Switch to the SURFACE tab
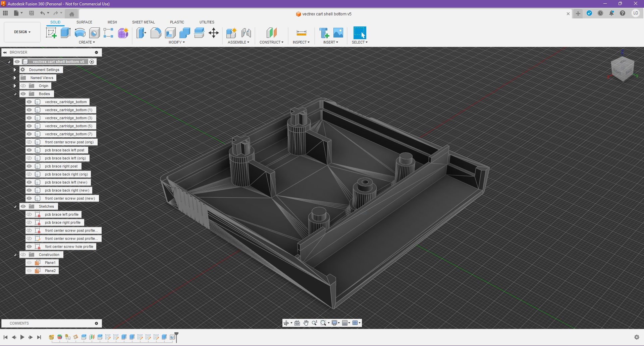 click(x=84, y=22)
